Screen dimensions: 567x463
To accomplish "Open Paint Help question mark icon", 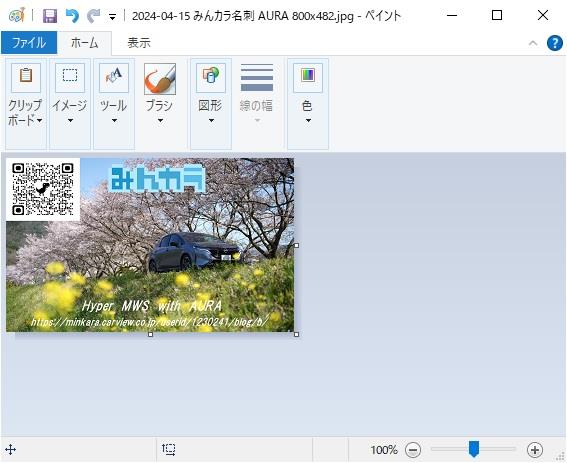I will point(555,43).
